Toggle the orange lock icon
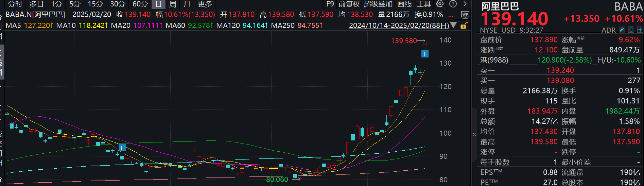This screenshot has height=186, width=644. coord(464,26)
